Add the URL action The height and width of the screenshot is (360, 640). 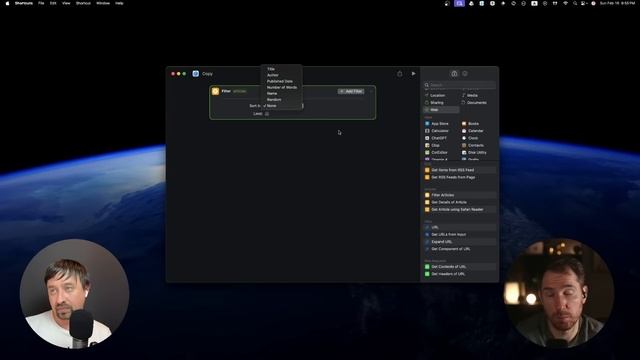[x=460, y=227]
